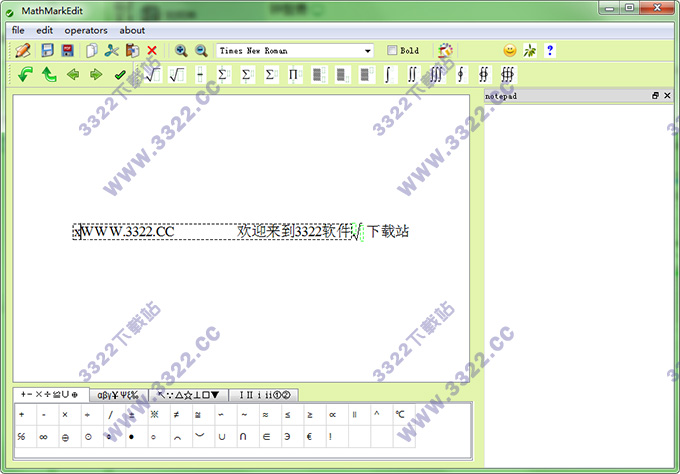Insert the double integral symbol
This screenshot has height=474, width=680.
412,75
